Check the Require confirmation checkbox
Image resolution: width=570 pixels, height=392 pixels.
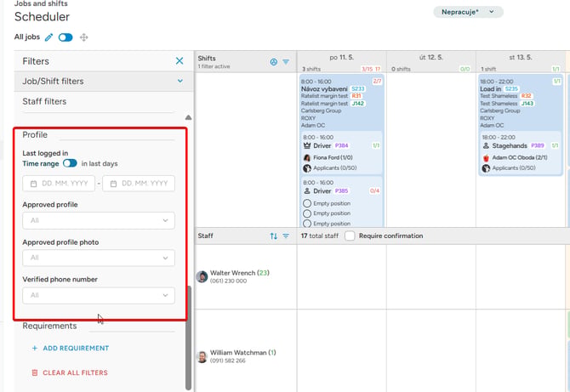click(350, 236)
